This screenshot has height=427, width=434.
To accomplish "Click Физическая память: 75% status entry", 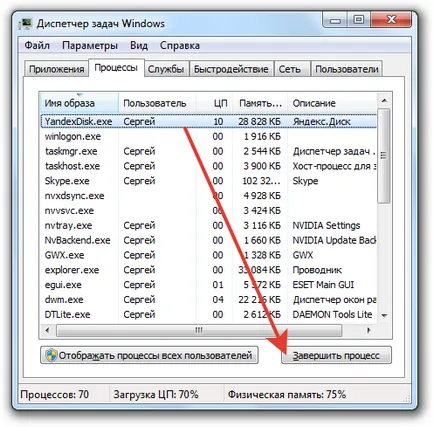I will pos(287,394).
